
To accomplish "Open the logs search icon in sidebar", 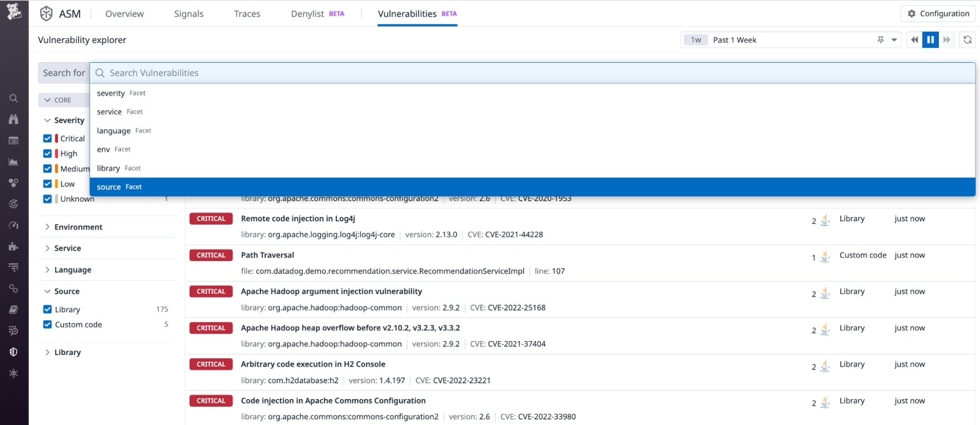I will tap(14, 331).
